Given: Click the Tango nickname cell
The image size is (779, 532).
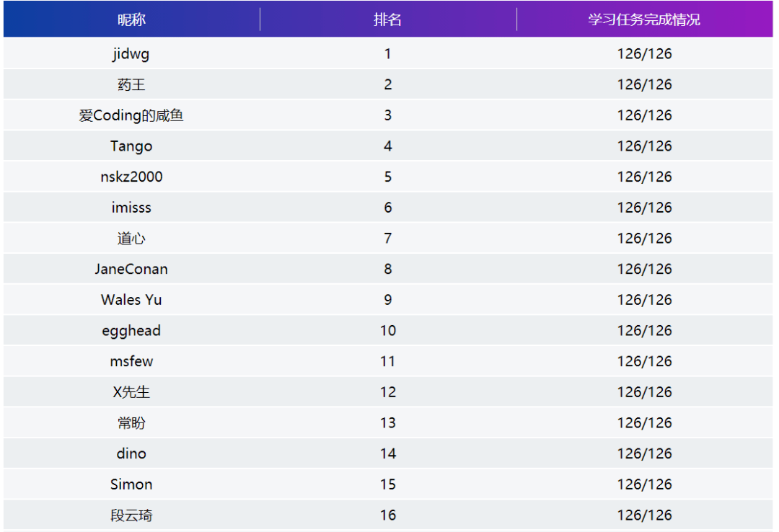Looking at the screenshot, I should point(131,146).
